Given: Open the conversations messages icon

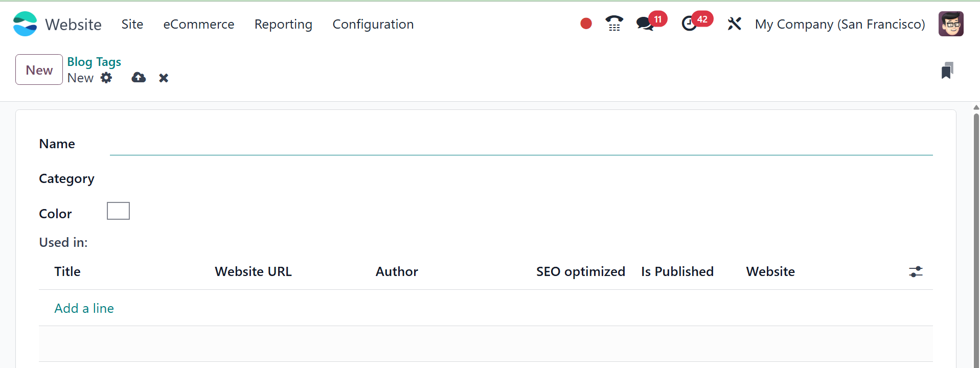Looking at the screenshot, I should (x=645, y=24).
